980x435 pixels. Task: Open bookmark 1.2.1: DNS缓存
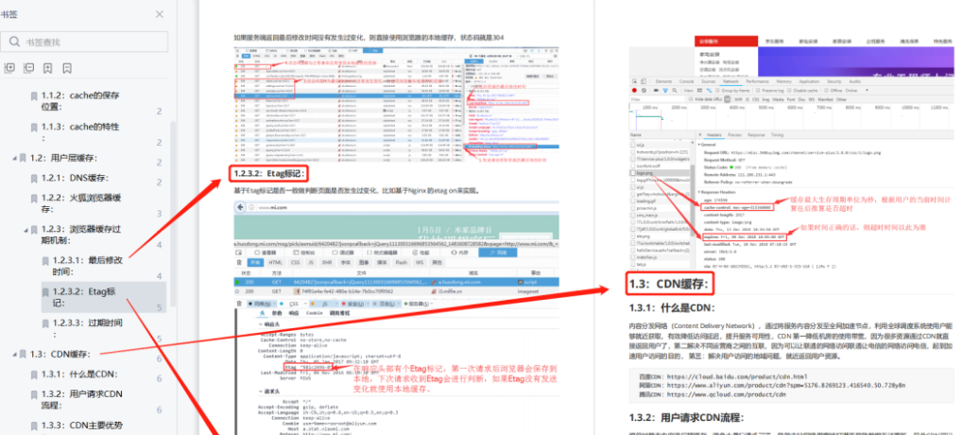[74, 178]
